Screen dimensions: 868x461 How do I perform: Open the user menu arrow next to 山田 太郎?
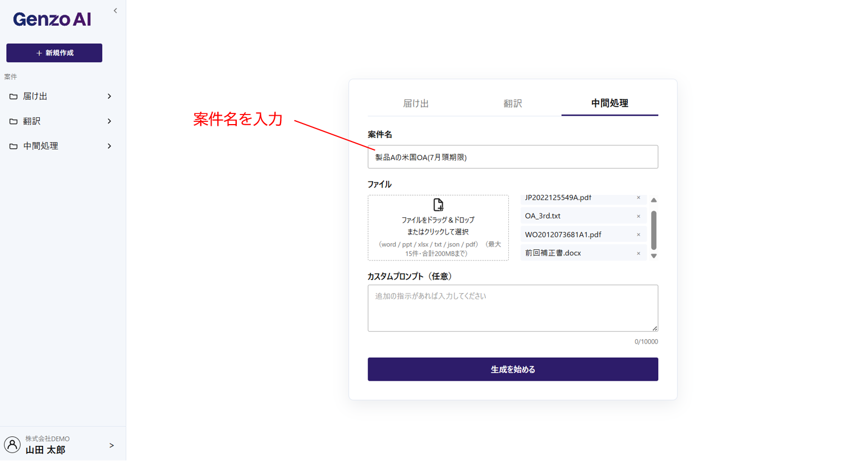coord(111,445)
